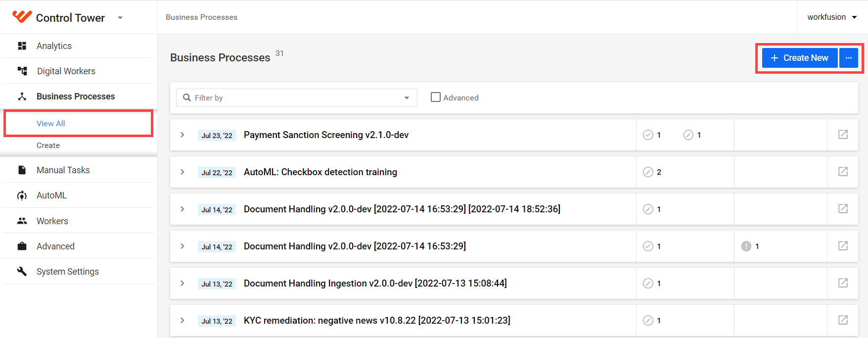
Task: Open Document Handling Ingestion v2.0.0-dev process
Action: (x=375, y=283)
